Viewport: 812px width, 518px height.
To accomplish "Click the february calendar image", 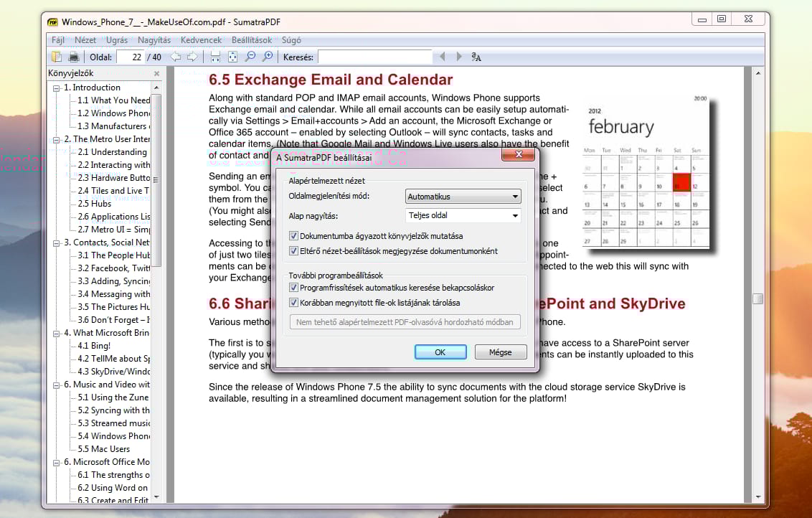I will (x=646, y=173).
